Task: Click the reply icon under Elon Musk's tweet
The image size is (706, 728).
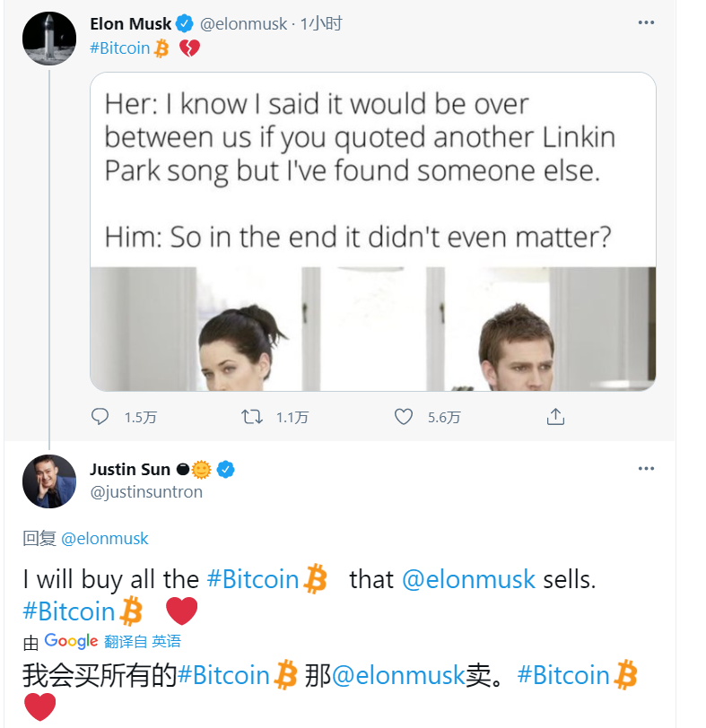Action: (100, 417)
